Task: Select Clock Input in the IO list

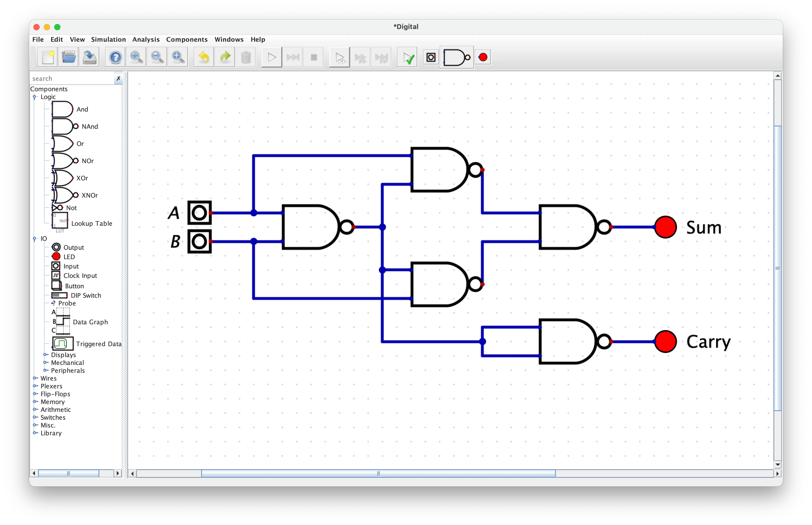Action: click(74, 276)
